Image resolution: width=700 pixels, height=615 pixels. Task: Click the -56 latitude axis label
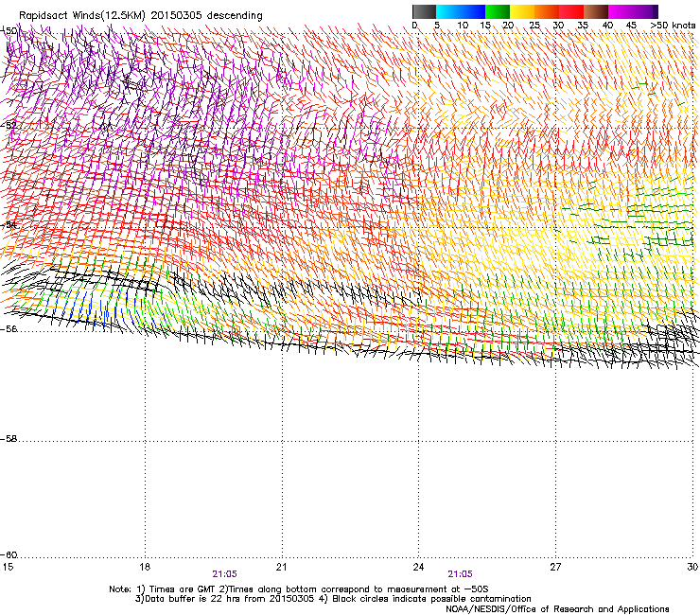click(x=9, y=329)
